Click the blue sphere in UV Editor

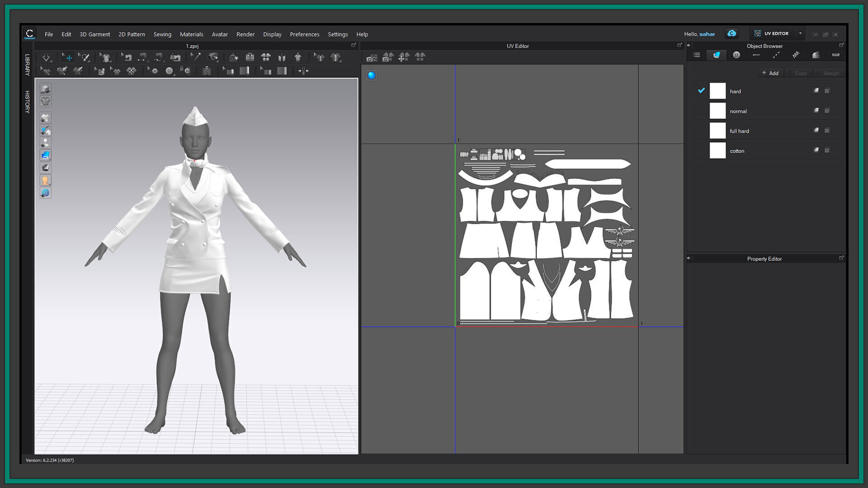point(372,75)
